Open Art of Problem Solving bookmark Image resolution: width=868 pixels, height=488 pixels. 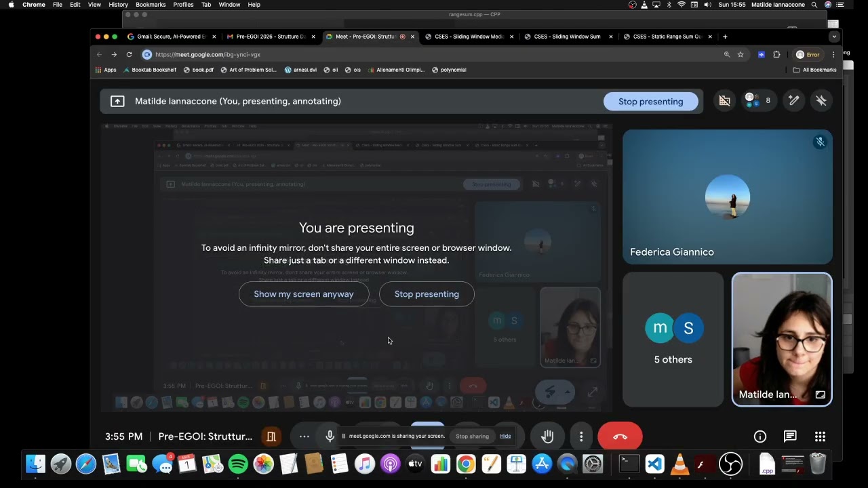coord(248,70)
